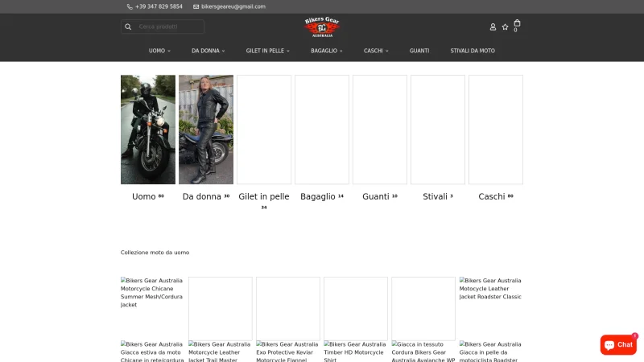Click the Caschi 80 category label
Screen dimensions: 644x362
[496, 196]
